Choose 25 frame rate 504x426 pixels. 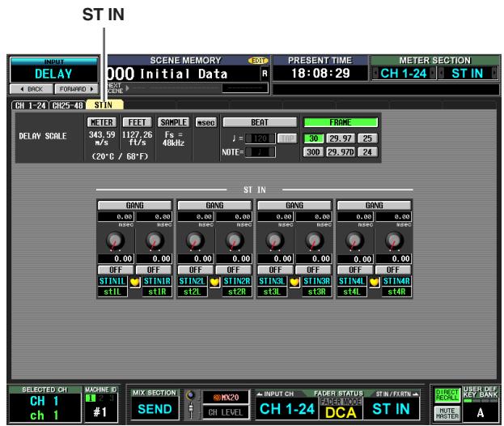coord(367,138)
